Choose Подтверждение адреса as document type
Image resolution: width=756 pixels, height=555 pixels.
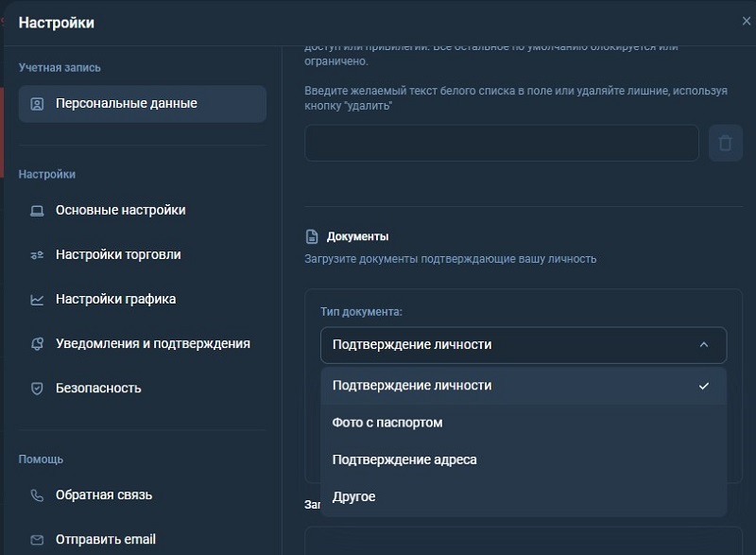click(403, 460)
